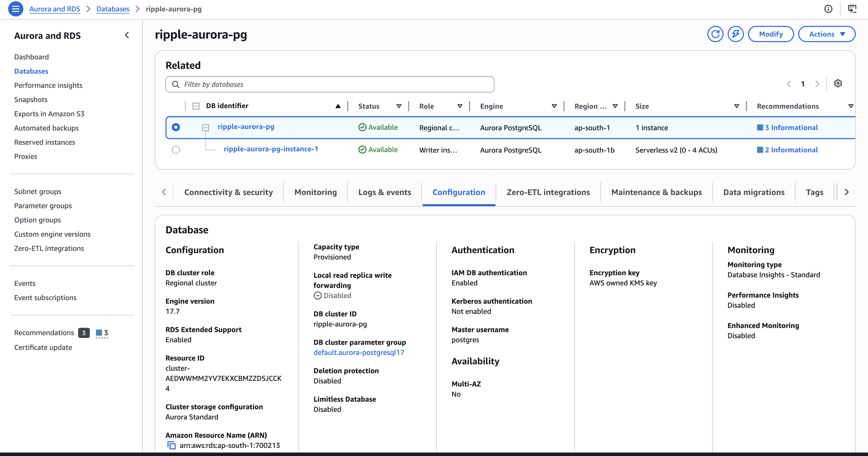868x456 pixels.
Task: Click the Filter by databases field
Action: pyautogui.click(x=330, y=84)
